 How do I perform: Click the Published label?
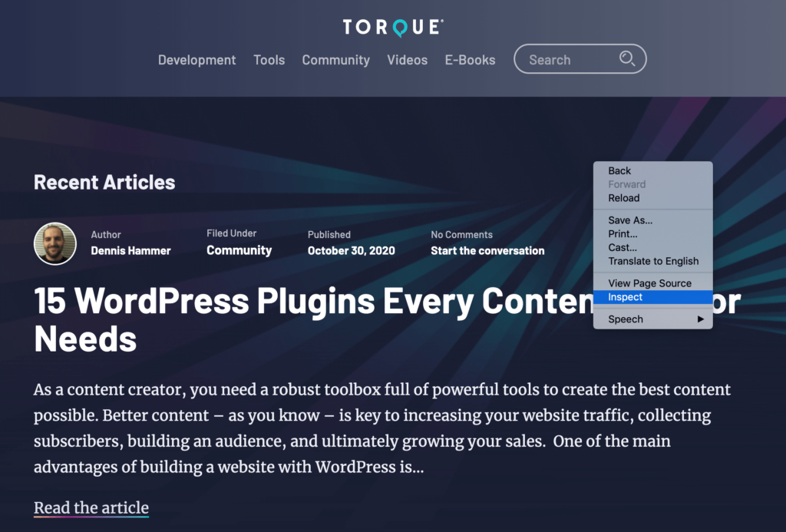pos(329,235)
